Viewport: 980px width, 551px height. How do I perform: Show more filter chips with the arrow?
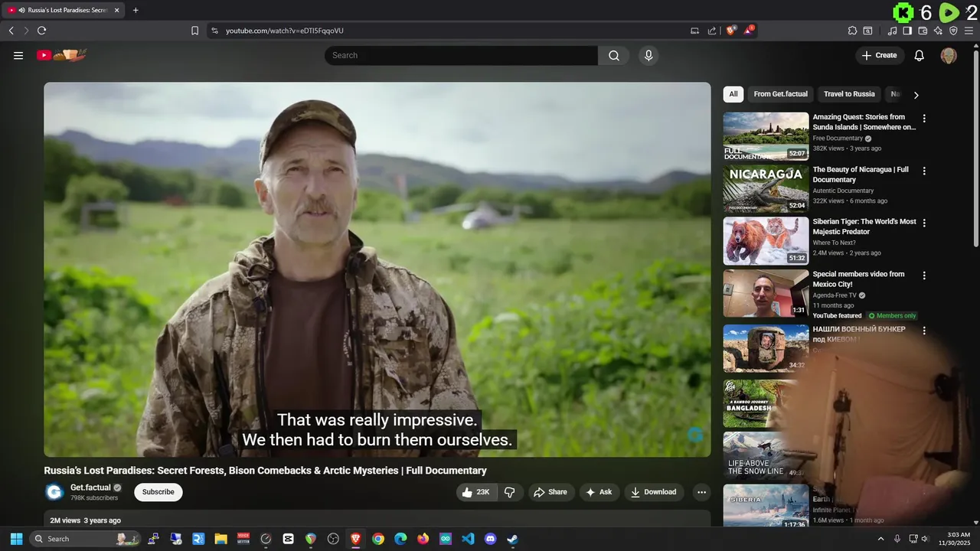pyautogui.click(x=916, y=95)
